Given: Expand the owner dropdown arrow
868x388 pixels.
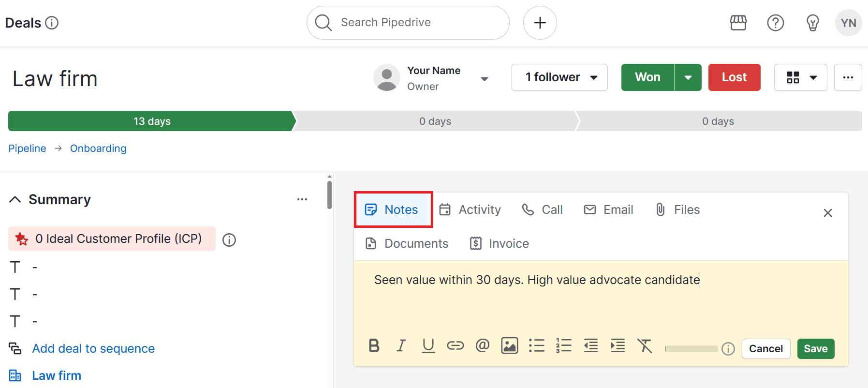Looking at the screenshot, I should 484,78.
